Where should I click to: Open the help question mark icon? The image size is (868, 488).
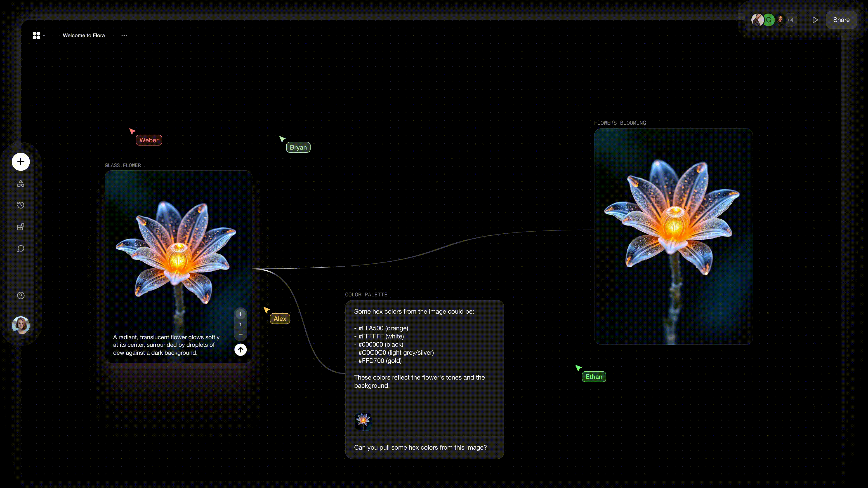click(21, 295)
